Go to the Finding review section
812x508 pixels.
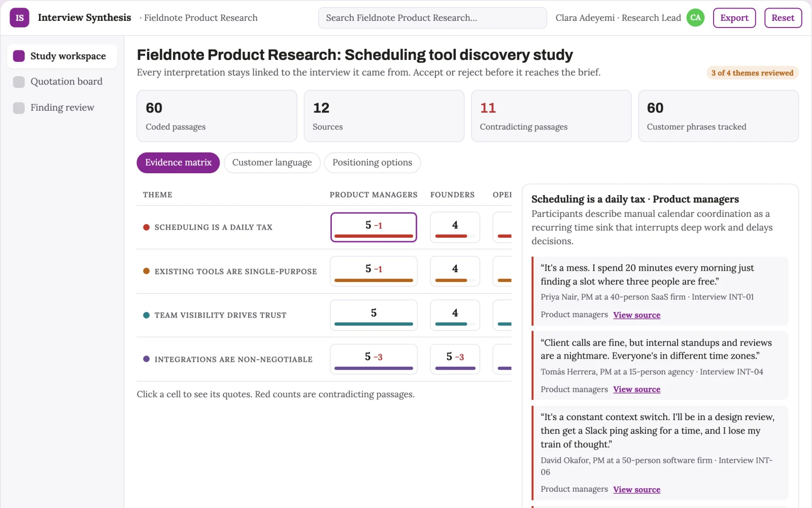[62, 108]
